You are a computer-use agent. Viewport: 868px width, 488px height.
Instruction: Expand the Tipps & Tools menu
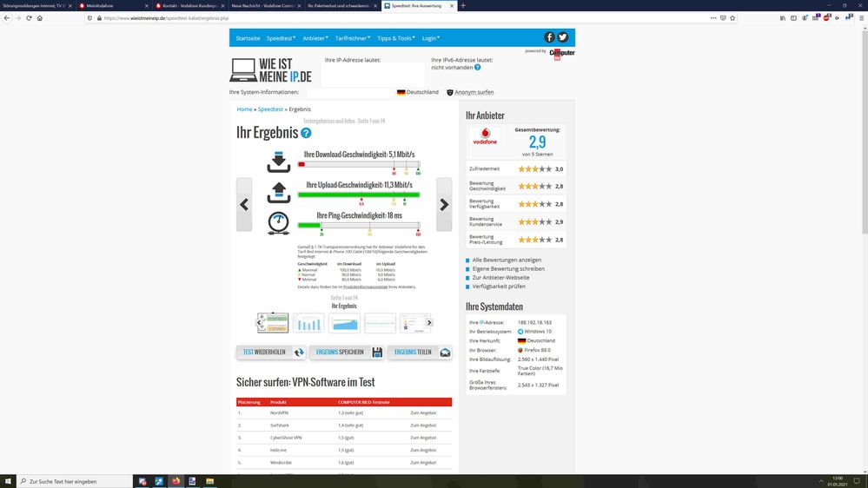[x=396, y=38]
